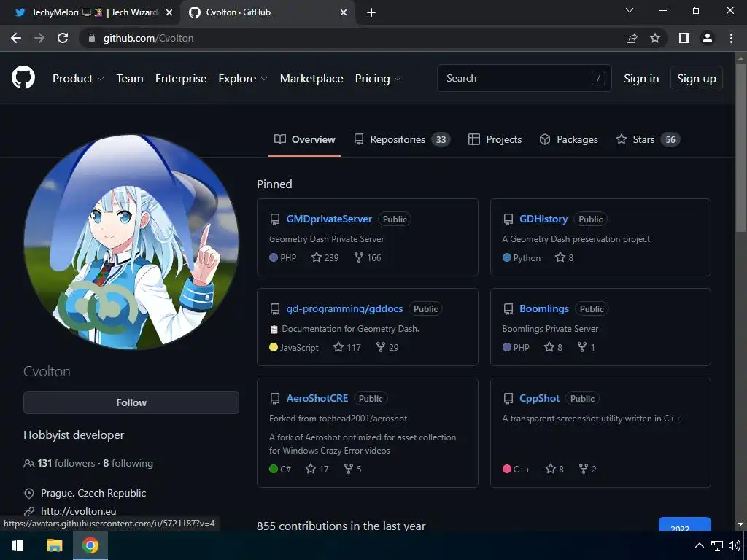Visit the http://cvolton.eu website link
Viewport: 747px width, 560px height.
pos(79,511)
